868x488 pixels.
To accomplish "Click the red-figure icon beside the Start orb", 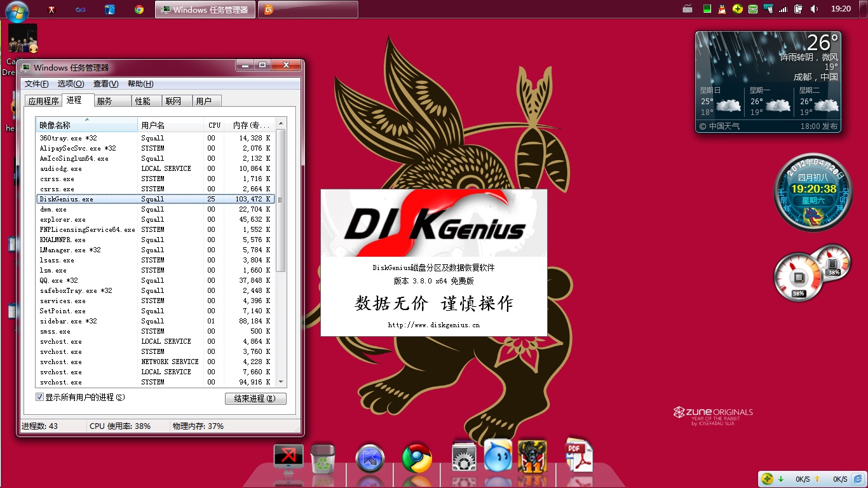I will coord(51,10).
